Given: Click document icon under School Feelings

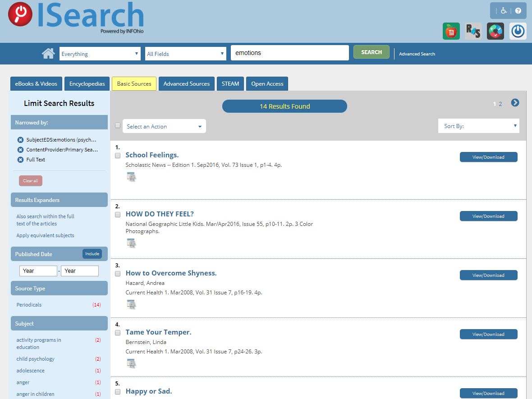Looking at the screenshot, I should (131, 177).
